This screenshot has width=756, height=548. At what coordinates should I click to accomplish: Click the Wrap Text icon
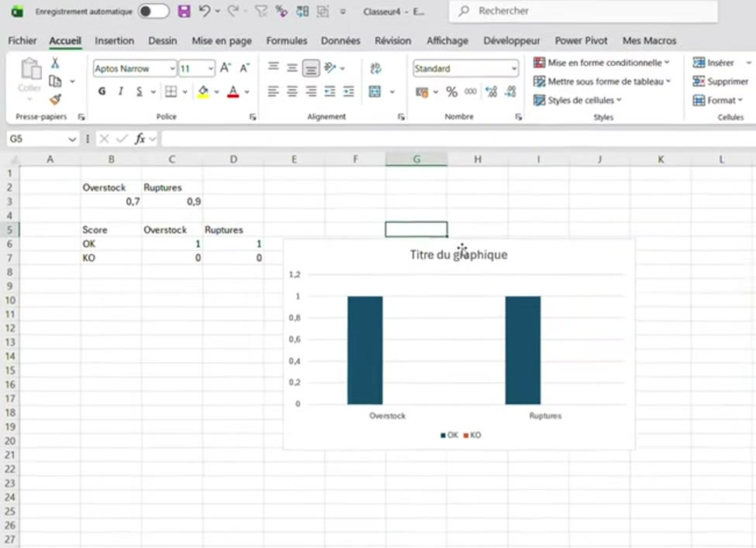click(x=375, y=68)
